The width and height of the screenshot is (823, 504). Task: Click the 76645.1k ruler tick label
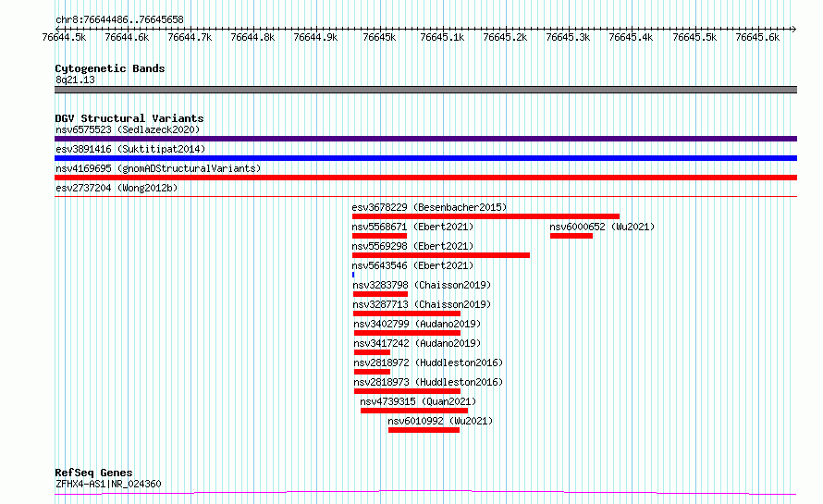pos(442,37)
